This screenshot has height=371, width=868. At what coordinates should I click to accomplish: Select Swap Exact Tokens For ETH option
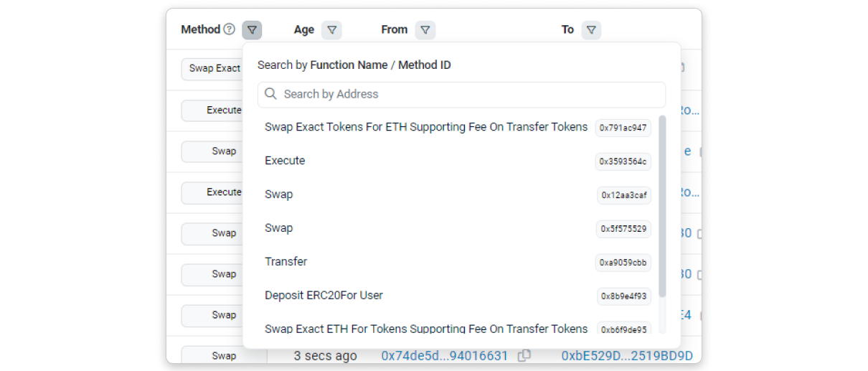(426, 127)
